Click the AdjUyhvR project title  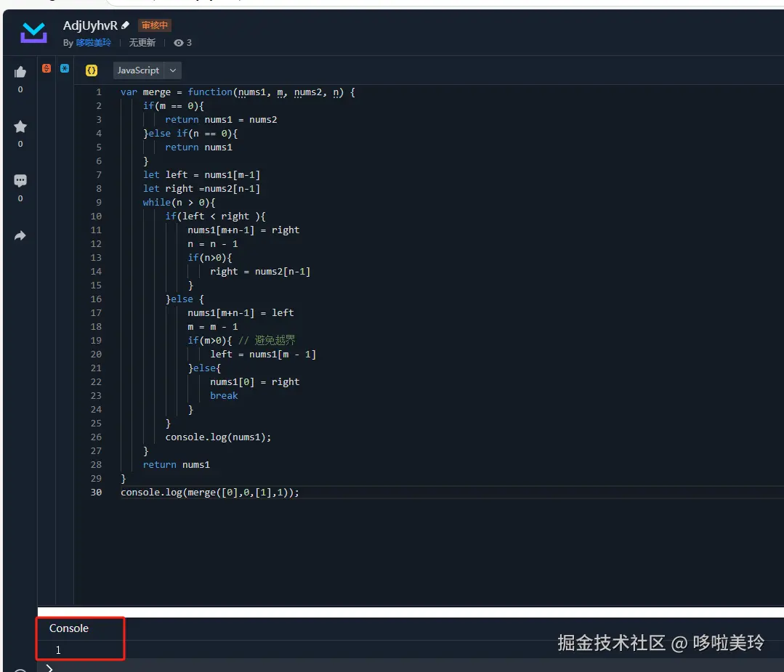[x=90, y=25]
